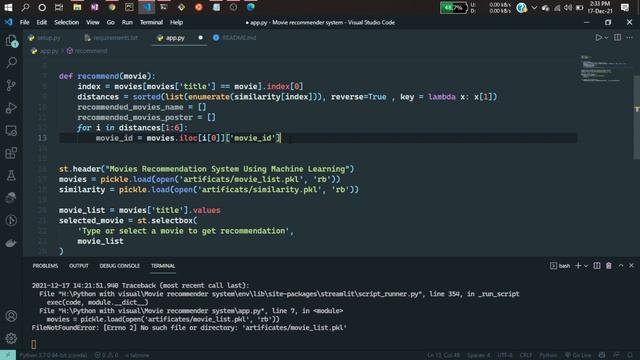Screen dimensions: 640x360
Task: Open the Run and Debug view
Action: [11, 108]
